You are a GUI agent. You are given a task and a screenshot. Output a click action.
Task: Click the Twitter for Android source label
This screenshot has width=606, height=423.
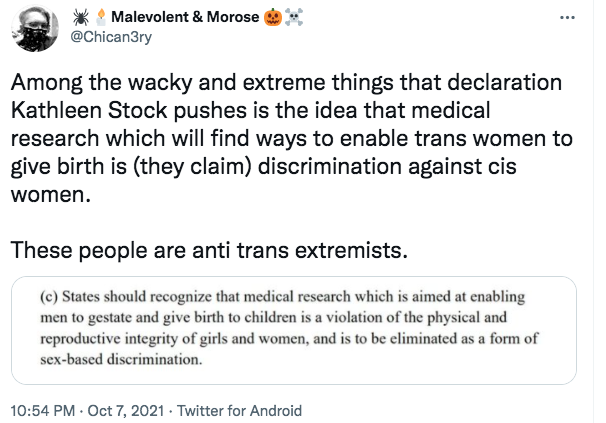[x=239, y=411]
